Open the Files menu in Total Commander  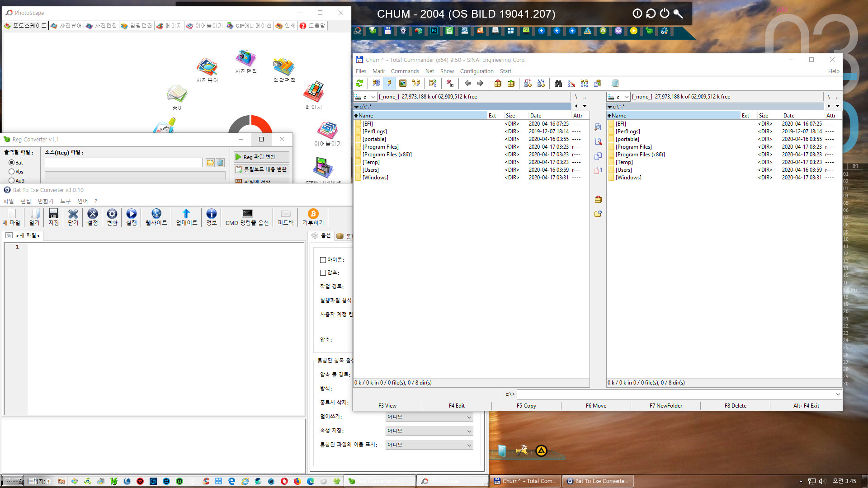click(x=361, y=71)
